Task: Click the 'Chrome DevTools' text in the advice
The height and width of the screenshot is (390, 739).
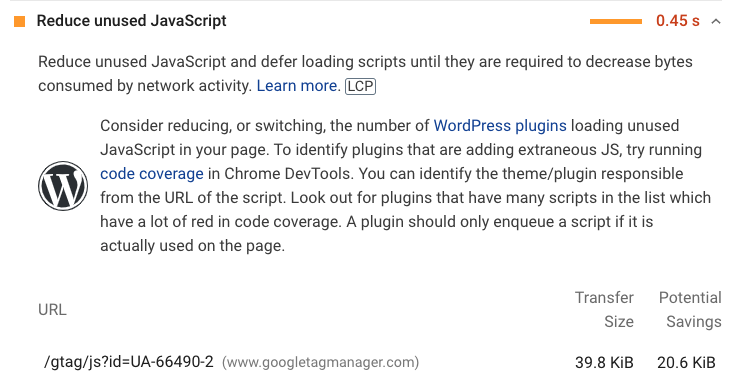Action: (287, 174)
